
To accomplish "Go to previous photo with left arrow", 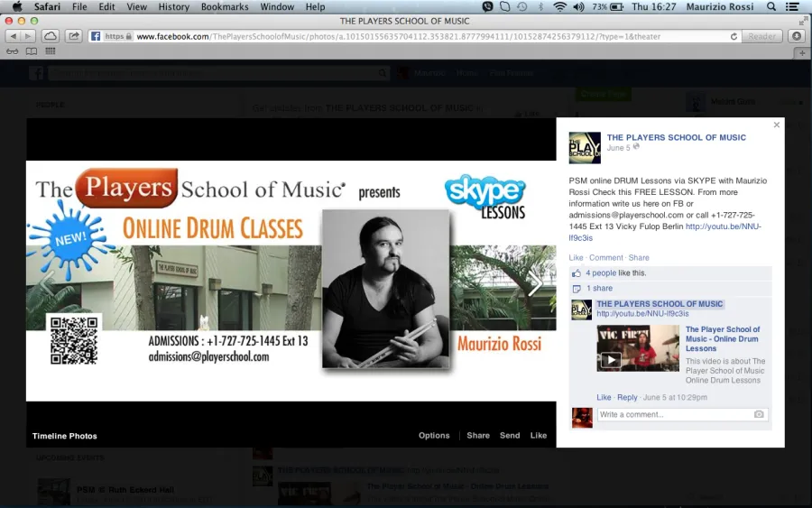I will (x=48, y=282).
